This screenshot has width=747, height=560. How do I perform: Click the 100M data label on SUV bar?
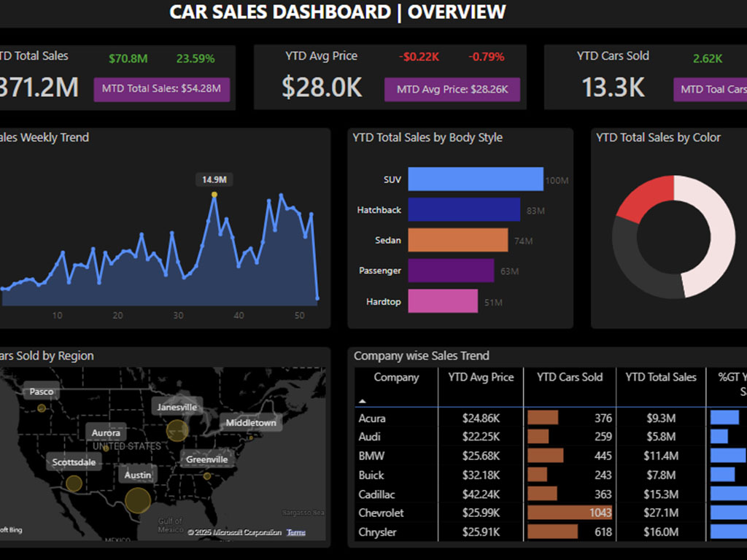tap(557, 181)
